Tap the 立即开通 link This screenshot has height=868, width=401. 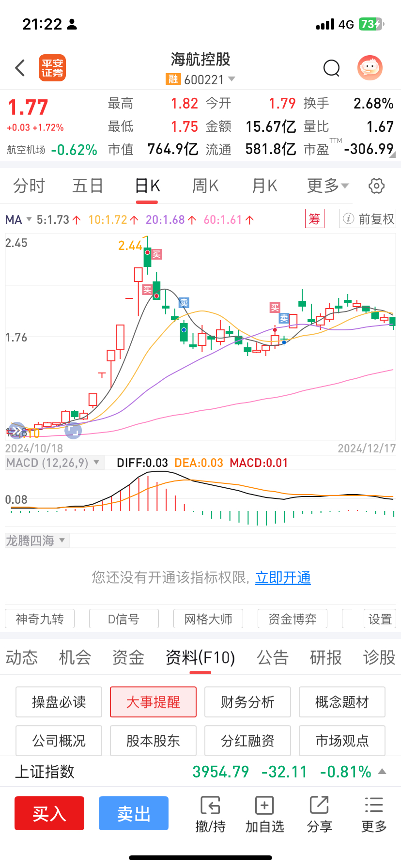point(283,577)
